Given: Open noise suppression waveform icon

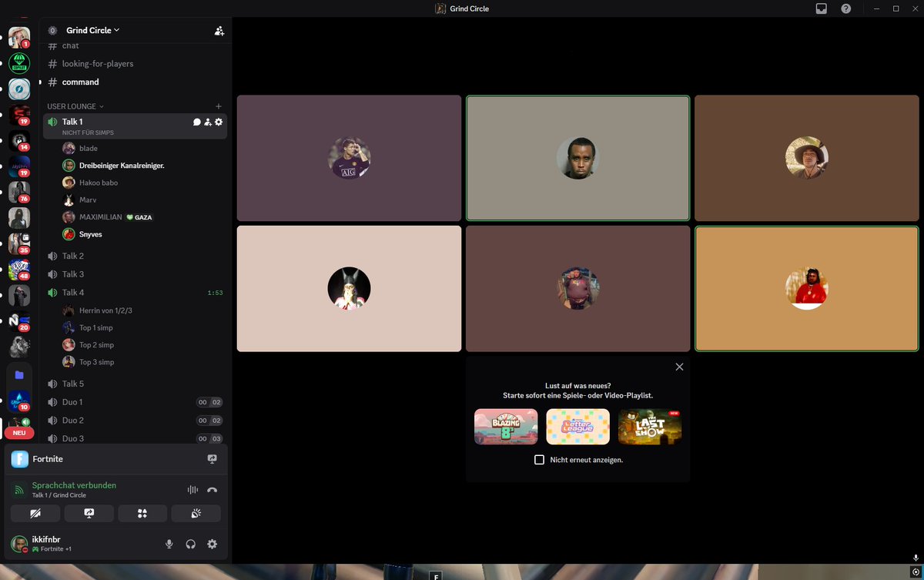Looking at the screenshot, I should (x=192, y=490).
